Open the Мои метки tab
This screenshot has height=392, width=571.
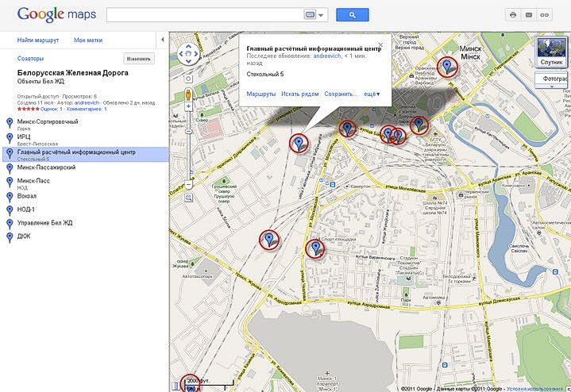pos(88,40)
